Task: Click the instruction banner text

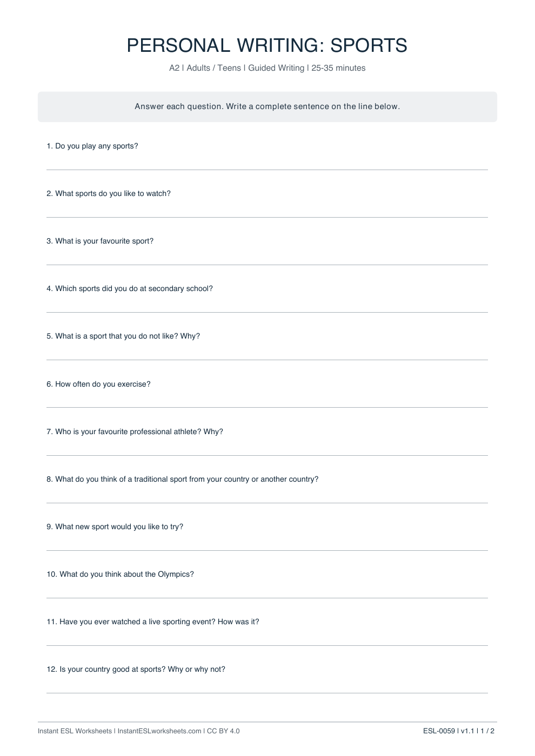Action: coord(267,106)
